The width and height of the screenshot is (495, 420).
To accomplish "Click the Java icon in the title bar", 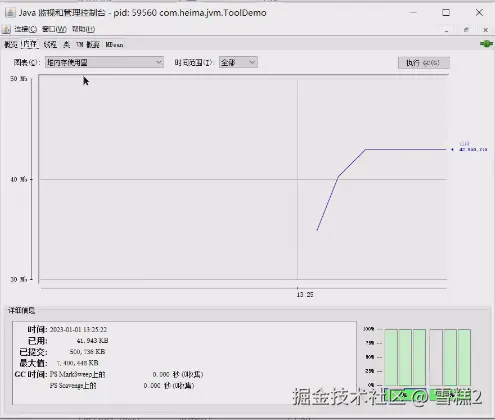I will [x=10, y=13].
